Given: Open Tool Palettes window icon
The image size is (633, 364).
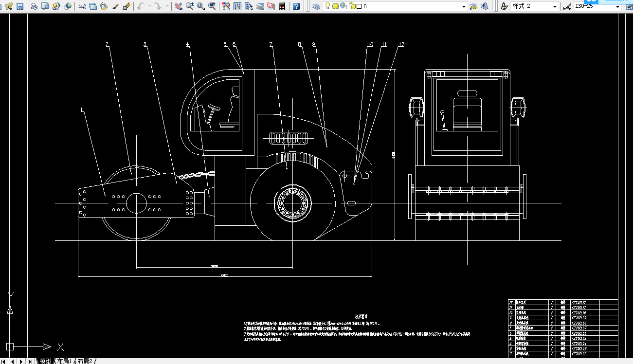Looking at the screenshot, I should pyautogui.click(x=249, y=6).
